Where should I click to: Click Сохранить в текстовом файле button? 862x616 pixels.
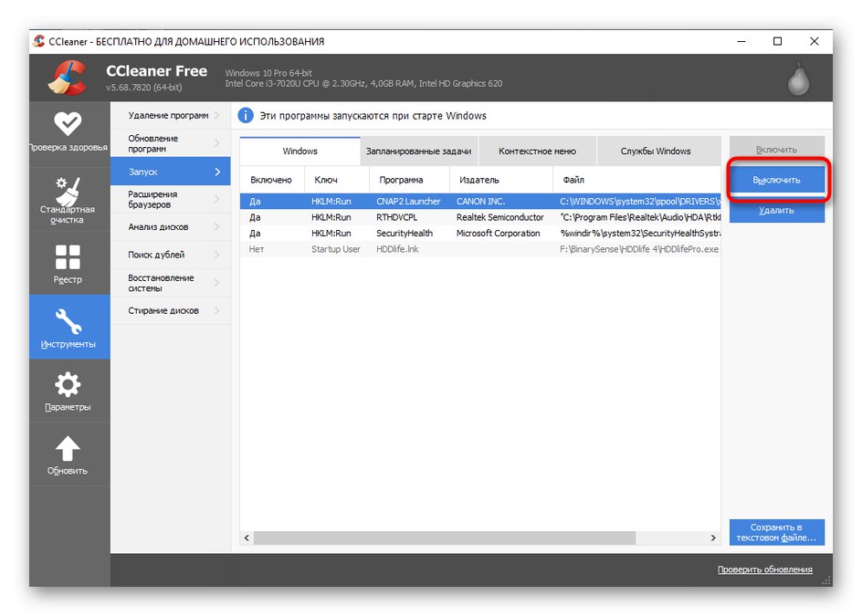point(777,532)
